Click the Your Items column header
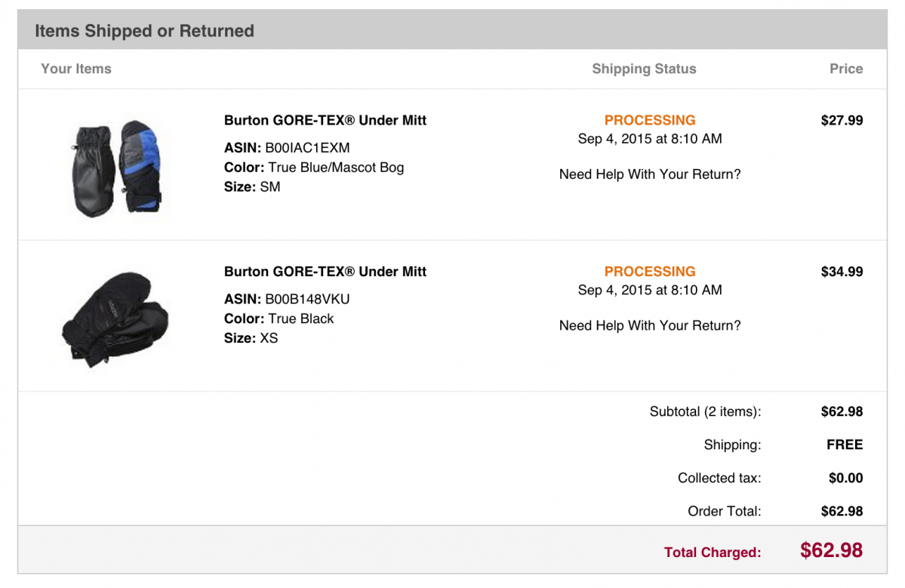 [x=76, y=69]
